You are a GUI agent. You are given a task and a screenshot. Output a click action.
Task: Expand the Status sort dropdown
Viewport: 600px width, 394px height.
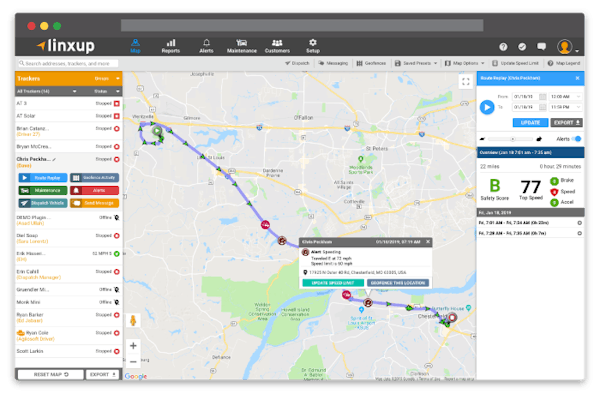107,91
